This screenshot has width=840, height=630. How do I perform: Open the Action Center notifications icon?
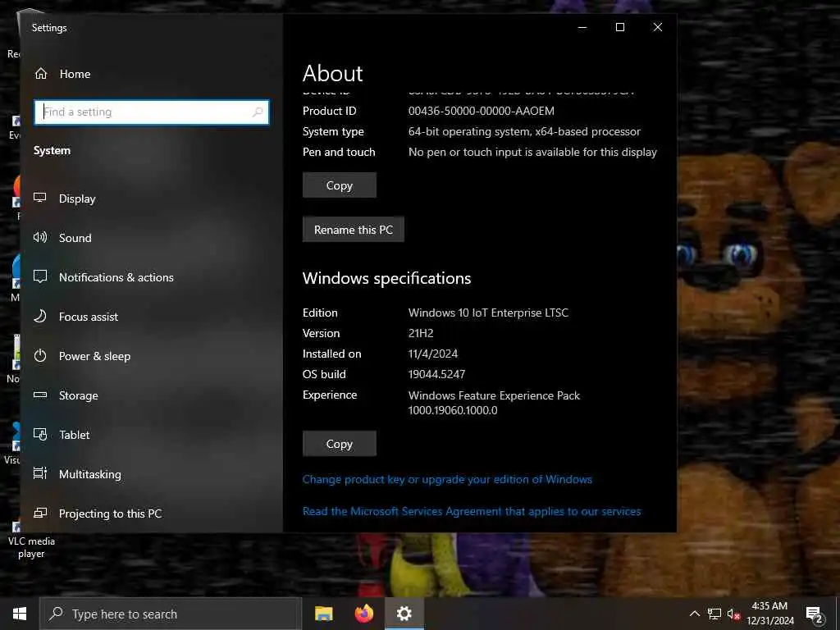[814, 614]
